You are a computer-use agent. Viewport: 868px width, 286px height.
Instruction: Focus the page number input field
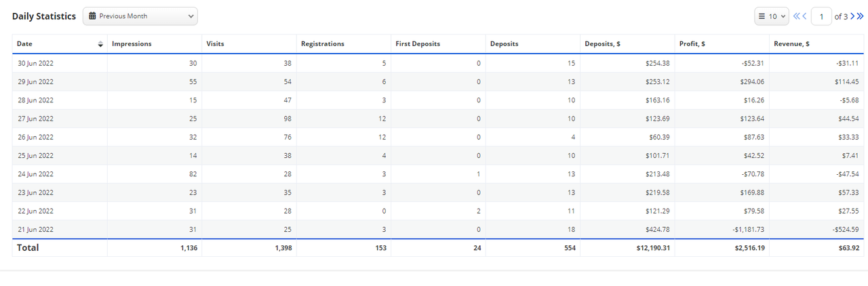[x=821, y=16]
